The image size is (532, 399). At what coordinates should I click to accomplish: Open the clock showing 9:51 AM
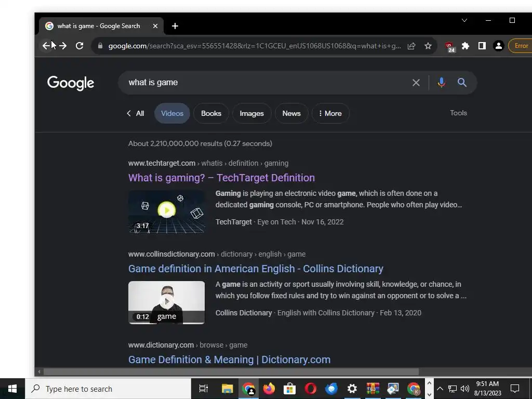[487, 389]
